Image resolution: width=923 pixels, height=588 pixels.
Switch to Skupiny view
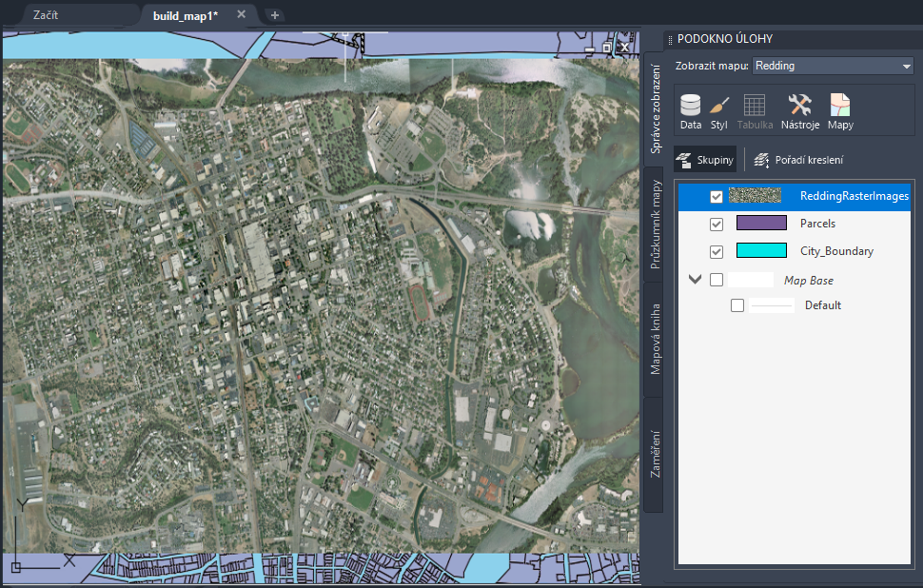704,160
